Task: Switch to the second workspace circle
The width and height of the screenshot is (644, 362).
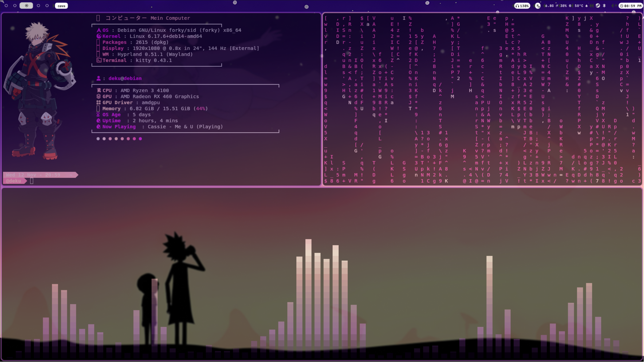Action: [15, 6]
